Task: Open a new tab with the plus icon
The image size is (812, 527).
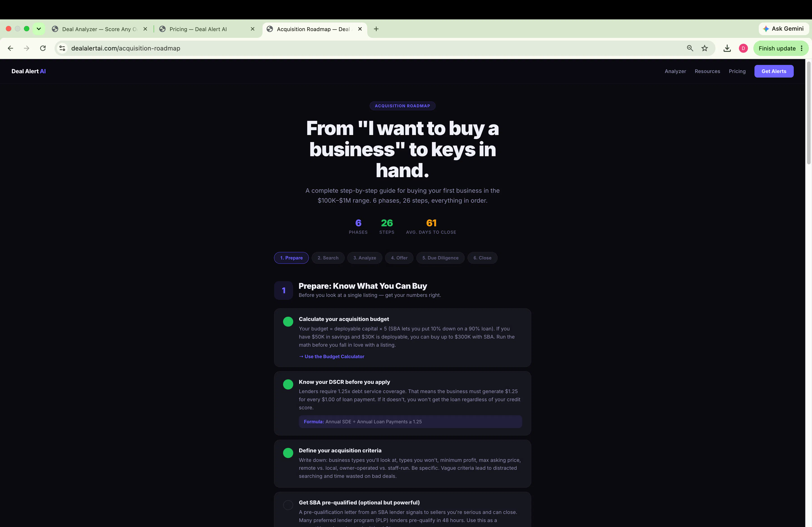Action: (x=376, y=29)
